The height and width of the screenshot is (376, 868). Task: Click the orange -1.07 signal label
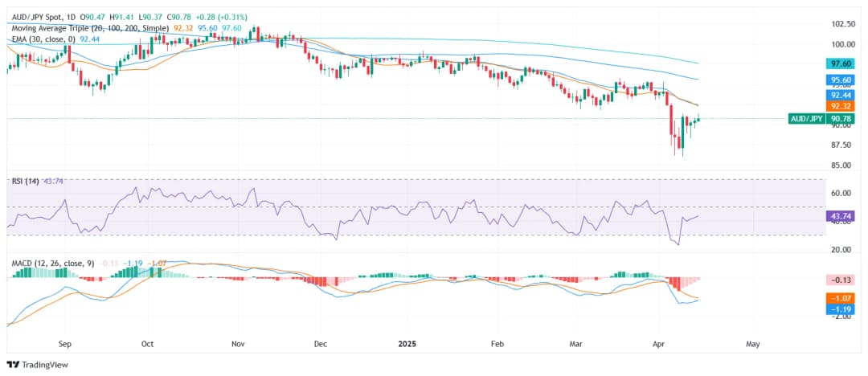841,297
